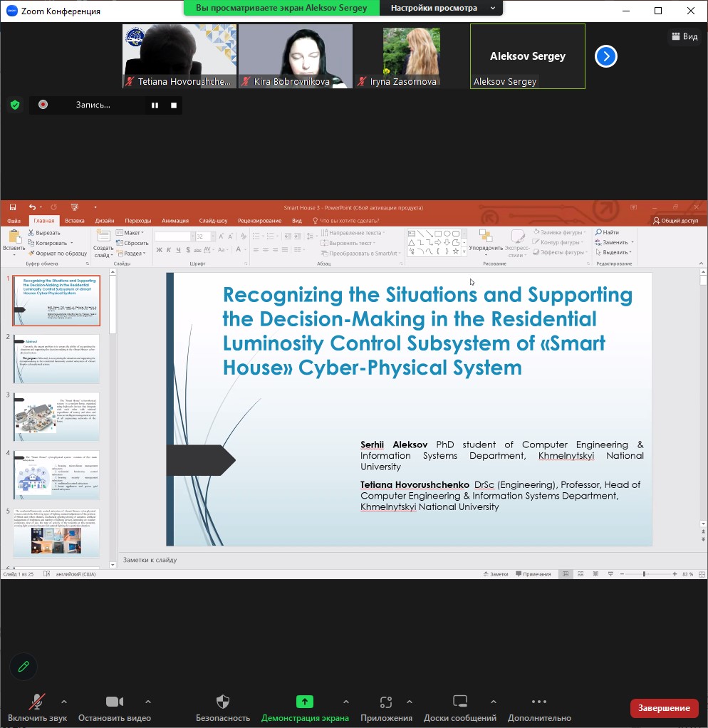Select Kira Bobrovnikova video thumbnail
The width and height of the screenshot is (708, 728).
296,56
